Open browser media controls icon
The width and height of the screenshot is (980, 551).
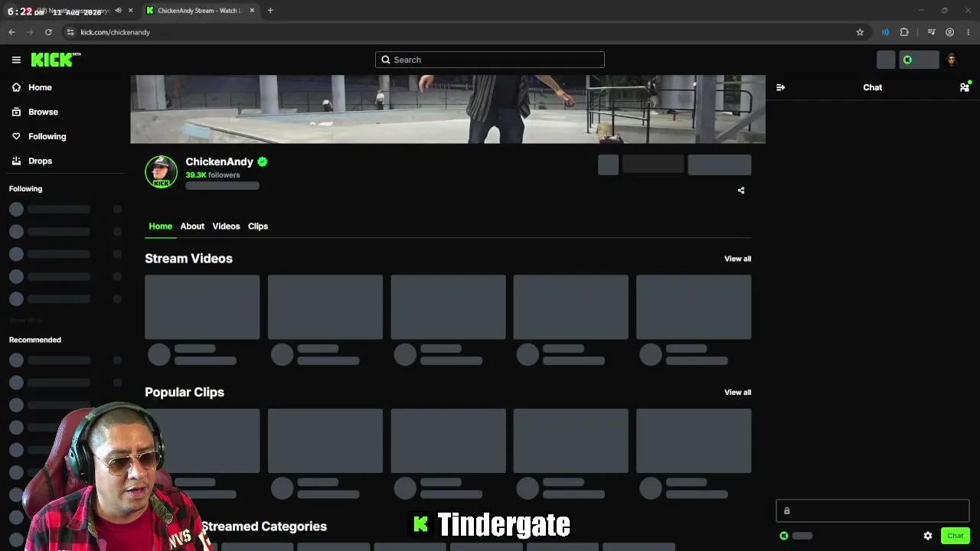[931, 32]
